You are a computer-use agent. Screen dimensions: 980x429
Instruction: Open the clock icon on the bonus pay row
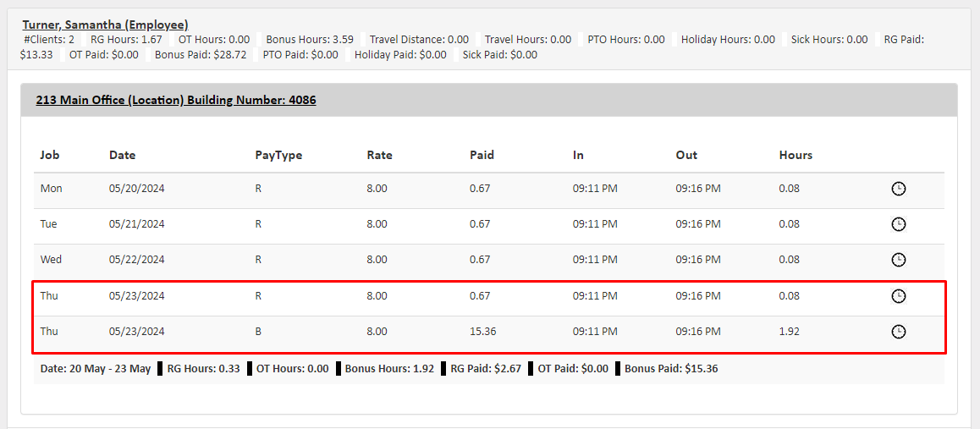pos(899,332)
